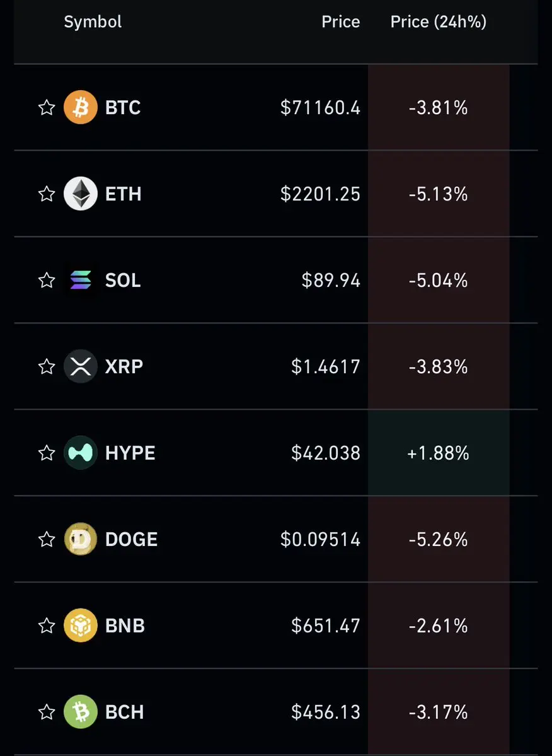Image resolution: width=552 pixels, height=756 pixels.
Task: Click the BTC price $71160.4
Action: 320,108
